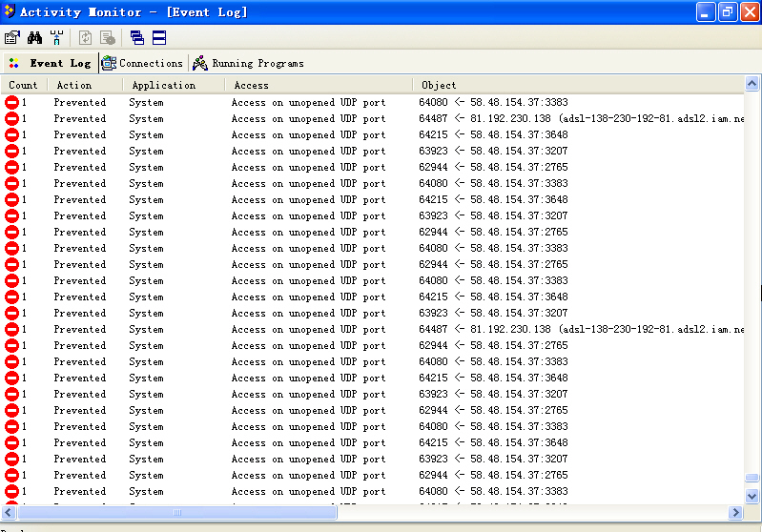The height and width of the screenshot is (532, 762).
Task: Click the binoculars Find icon
Action: point(34,37)
